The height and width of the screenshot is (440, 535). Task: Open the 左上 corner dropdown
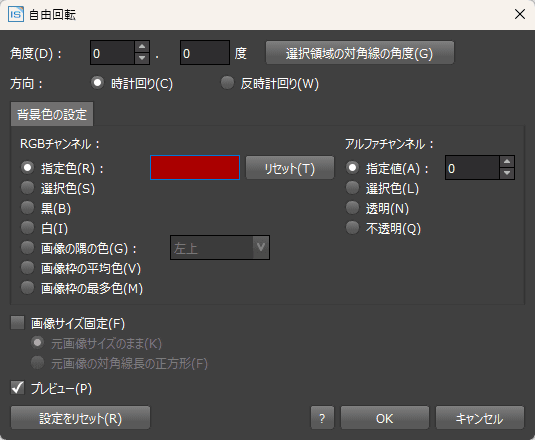pyautogui.click(x=220, y=248)
